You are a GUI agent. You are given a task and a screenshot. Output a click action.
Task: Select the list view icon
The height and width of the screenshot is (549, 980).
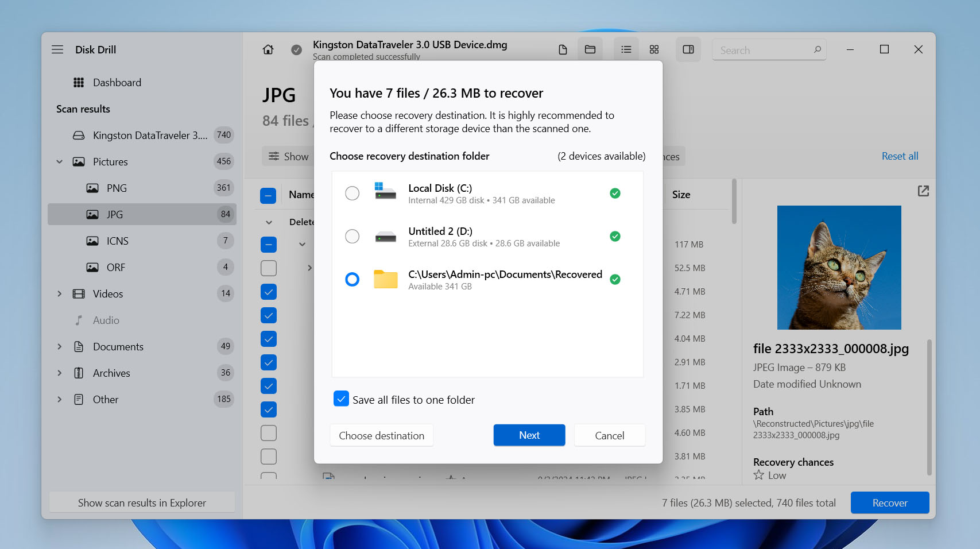coord(626,49)
